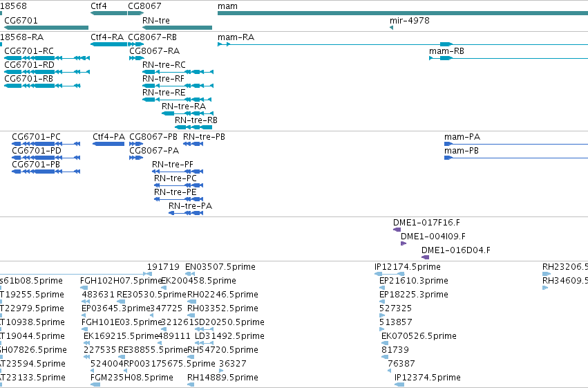
Task: Select the RH14889.5prime EST arrow
Action: click(x=191, y=385)
